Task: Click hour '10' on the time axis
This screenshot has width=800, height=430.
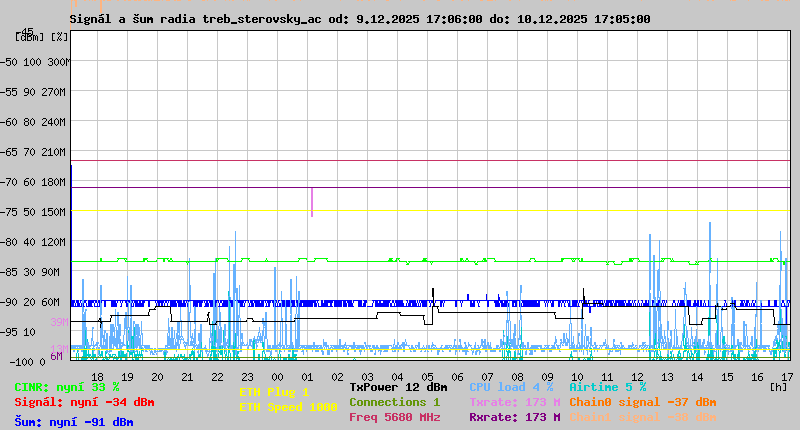Action: (x=577, y=377)
